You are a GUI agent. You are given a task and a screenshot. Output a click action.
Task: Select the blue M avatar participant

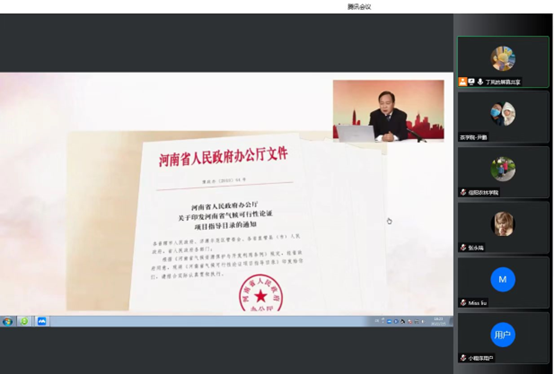coord(503,279)
